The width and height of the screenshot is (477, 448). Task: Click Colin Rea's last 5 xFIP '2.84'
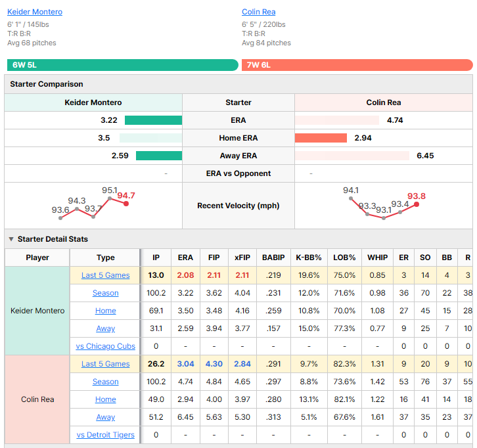(x=242, y=364)
